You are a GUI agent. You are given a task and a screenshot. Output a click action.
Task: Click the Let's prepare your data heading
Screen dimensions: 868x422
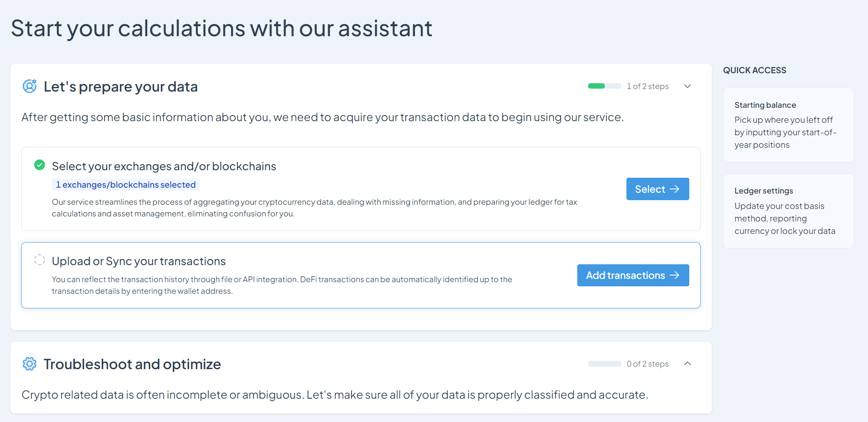[x=121, y=87]
